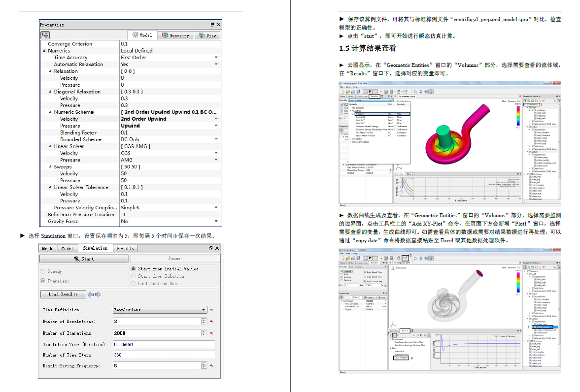The width and height of the screenshot is (580, 392).
Task: Select the arrow selection cursor tool
Action: 415,92
